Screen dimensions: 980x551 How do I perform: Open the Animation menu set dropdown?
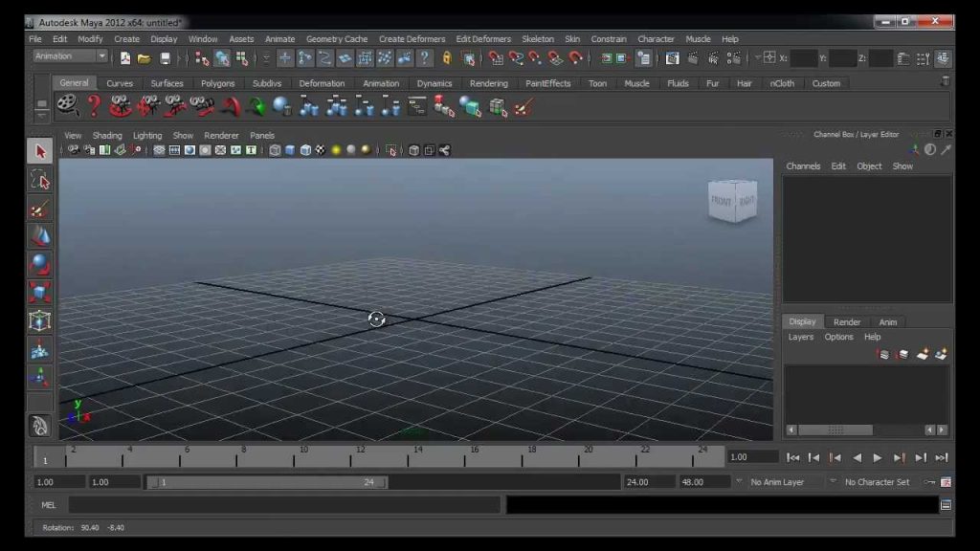[70, 56]
